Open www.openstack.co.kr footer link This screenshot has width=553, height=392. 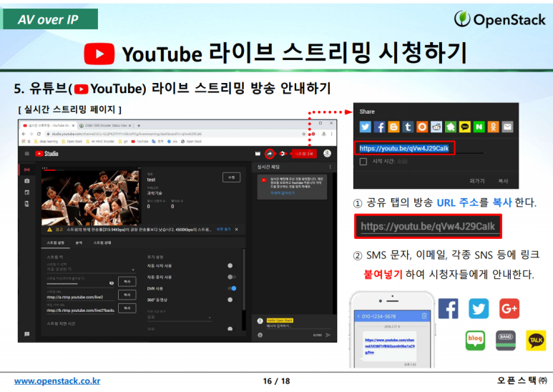(x=57, y=381)
